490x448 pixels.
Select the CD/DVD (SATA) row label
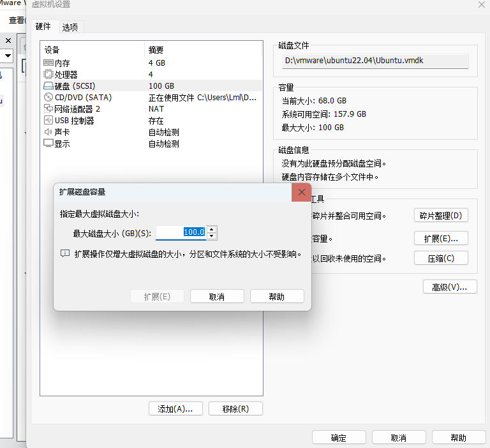[83, 98]
